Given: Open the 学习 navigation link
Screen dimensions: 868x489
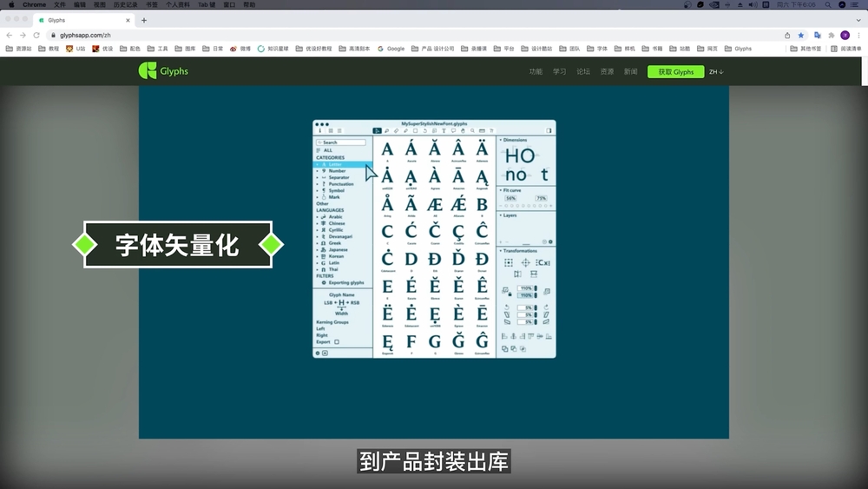Looking at the screenshot, I should [559, 71].
